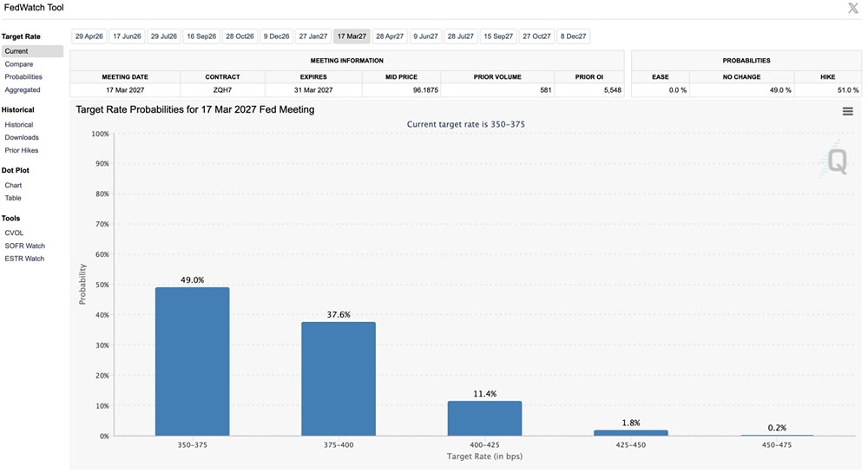Switch to the 17 Jun26 meeting tab
Image resolution: width=868 pixels, height=473 pixels.
coord(127,36)
